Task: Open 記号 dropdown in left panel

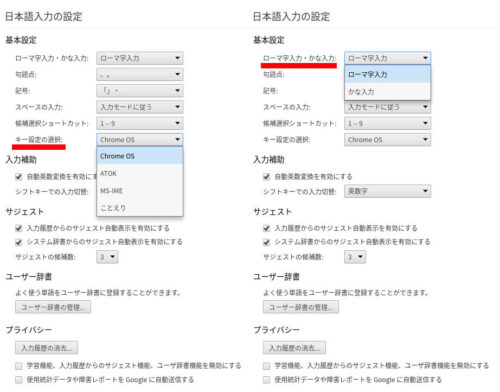Action: [140, 91]
